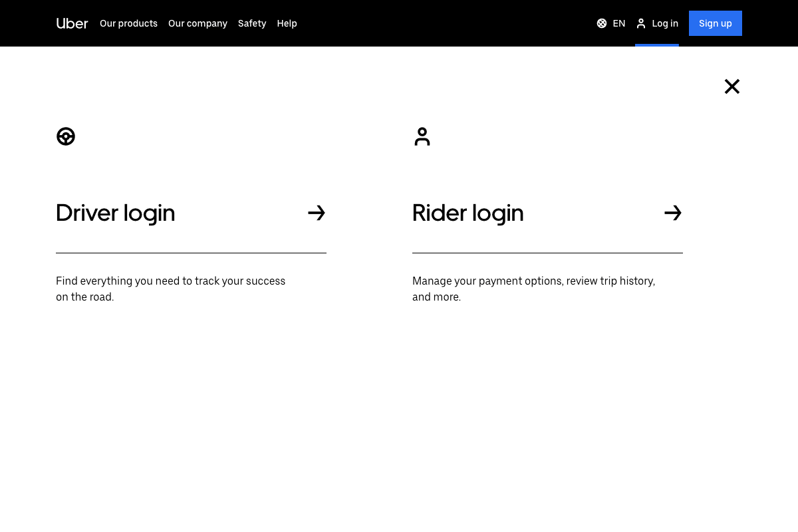Viewport: 798px width, 532px height.
Task: Click the Rider login arrow icon
Action: point(673,213)
